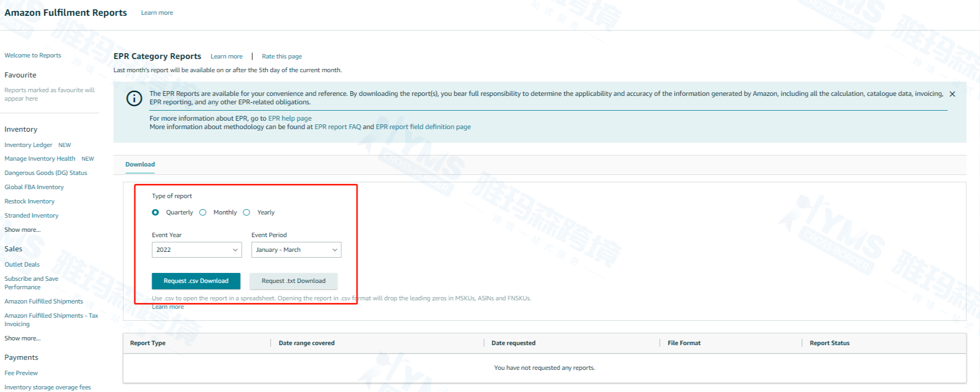Click the Report Status column header
Viewport: 980px width, 392px height.
tap(830, 343)
